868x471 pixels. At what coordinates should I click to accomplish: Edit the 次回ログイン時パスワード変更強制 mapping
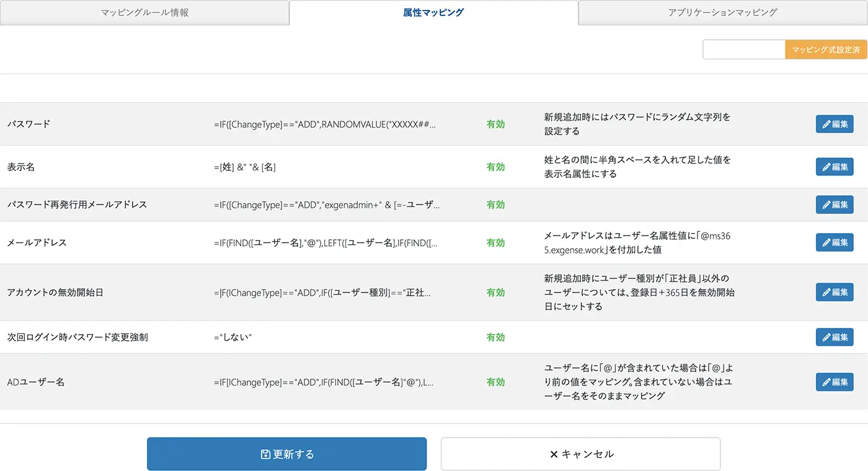coord(834,337)
